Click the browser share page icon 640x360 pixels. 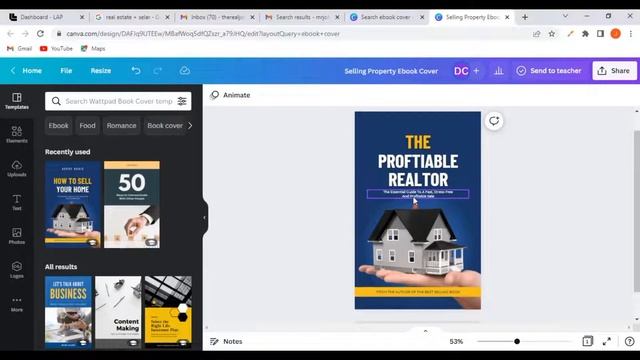tap(536, 34)
